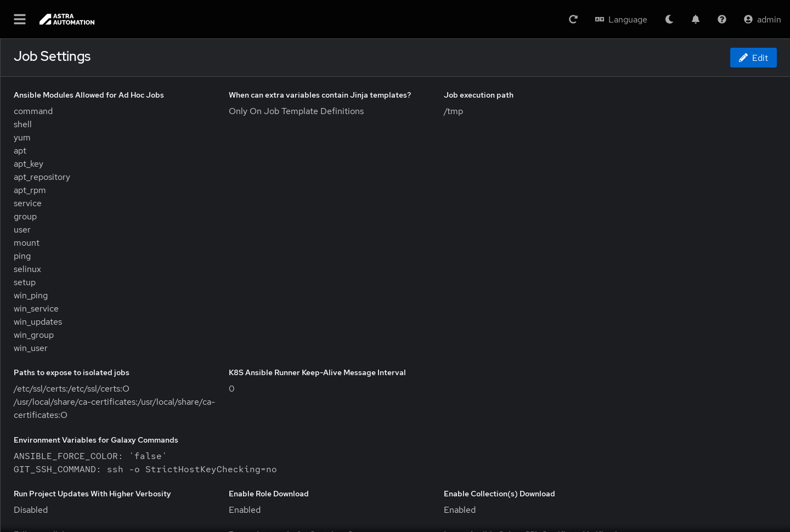The width and height of the screenshot is (790, 532).
Task: Click the admin user avatar icon
Action: click(748, 19)
